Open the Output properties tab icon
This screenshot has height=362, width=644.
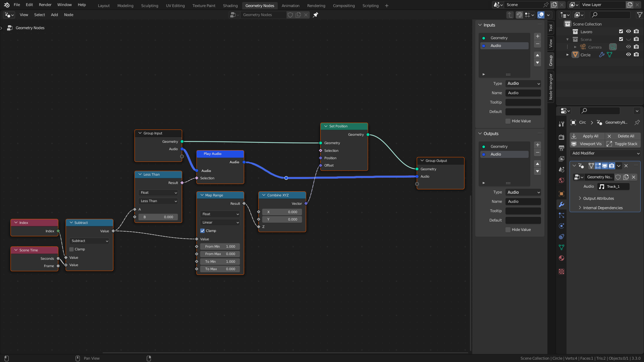click(561, 148)
